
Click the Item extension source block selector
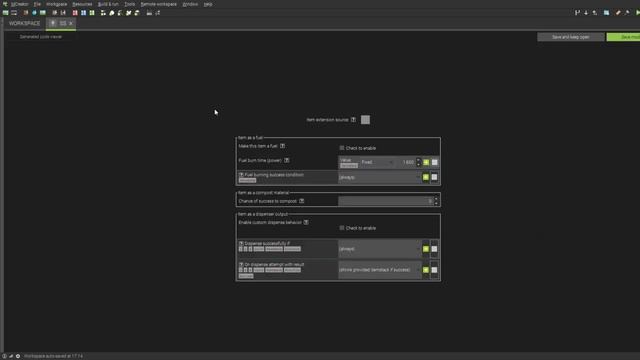tap(365, 120)
